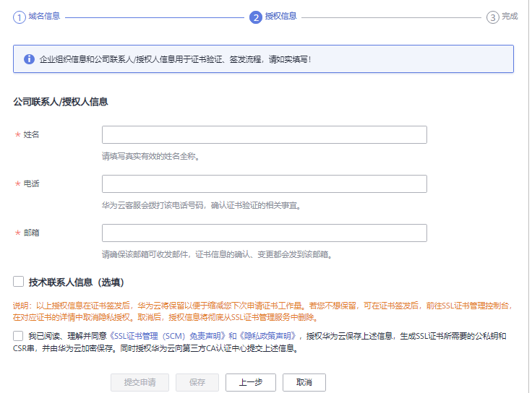Click the 公司联系人/授权人信息 heading
The height and width of the screenshot is (393, 532).
click(x=61, y=102)
